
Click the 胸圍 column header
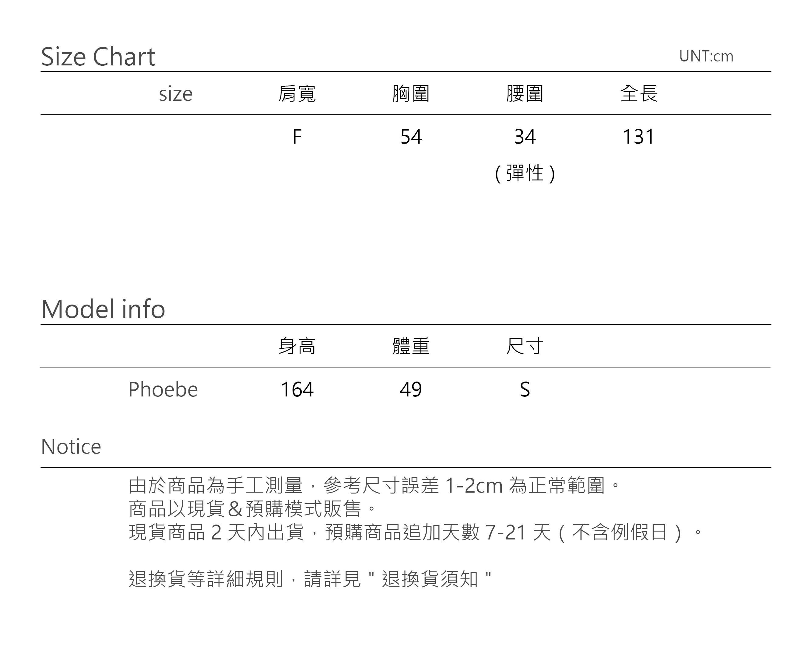point(411,94)
